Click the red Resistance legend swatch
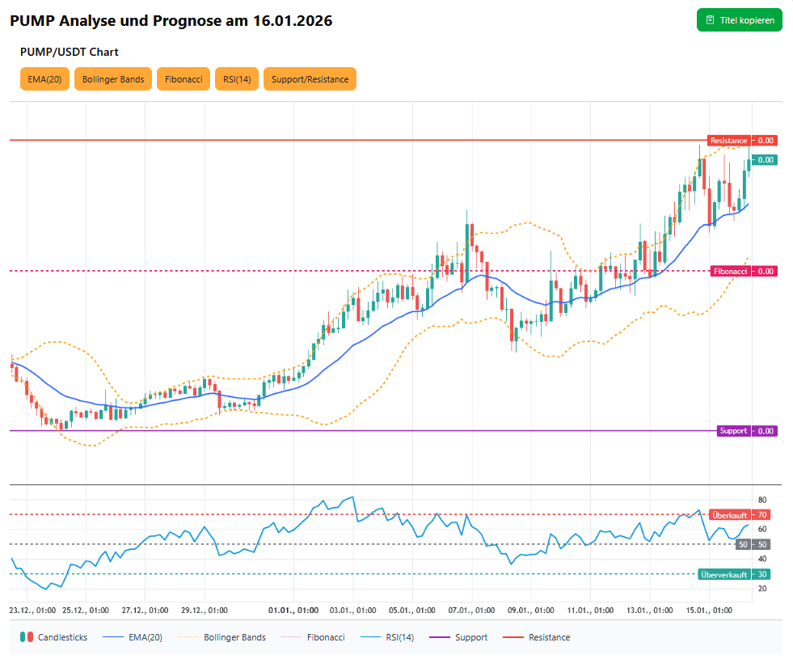Viewport: 793px width, 672px height. [514, 637]
